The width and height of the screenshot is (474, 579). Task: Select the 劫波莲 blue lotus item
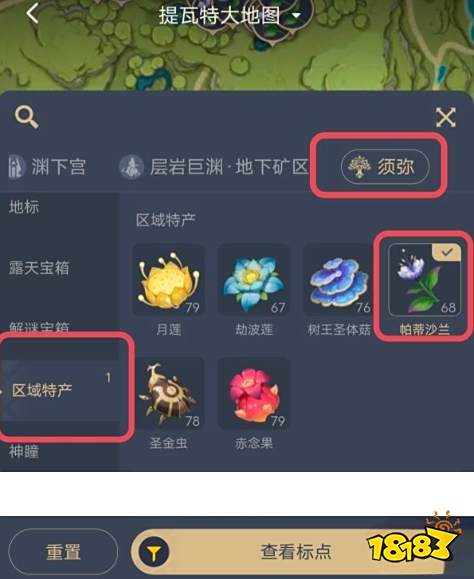(x=254, y=289)
